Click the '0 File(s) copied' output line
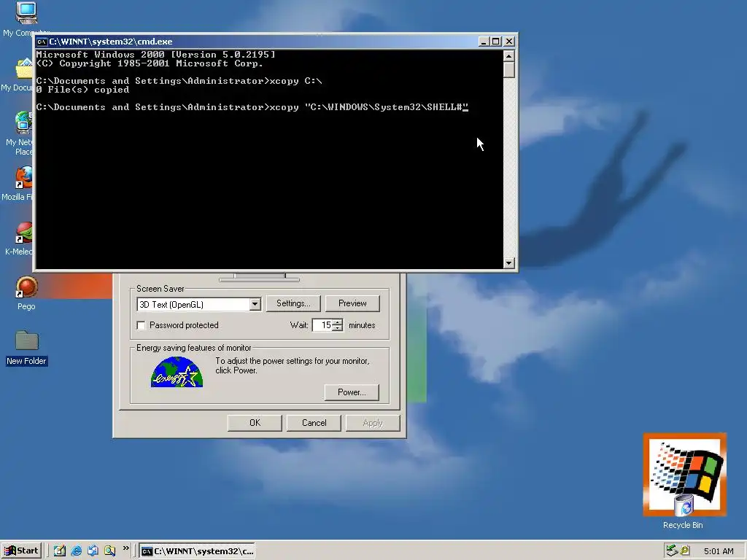747x560 pixels. coord(83,90)
